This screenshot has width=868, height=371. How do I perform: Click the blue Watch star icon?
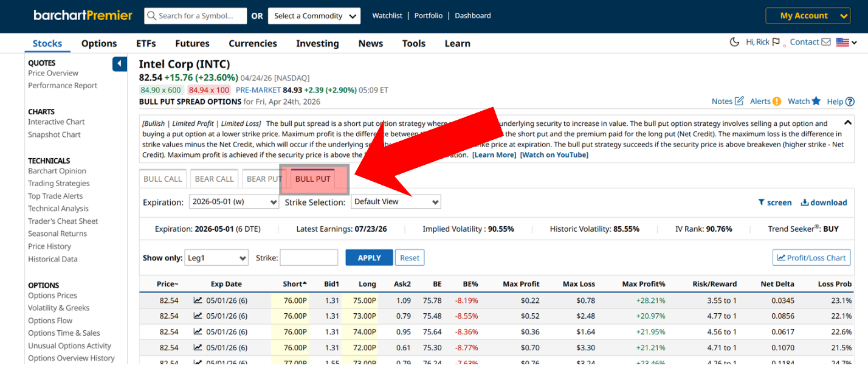pos(816,101)
